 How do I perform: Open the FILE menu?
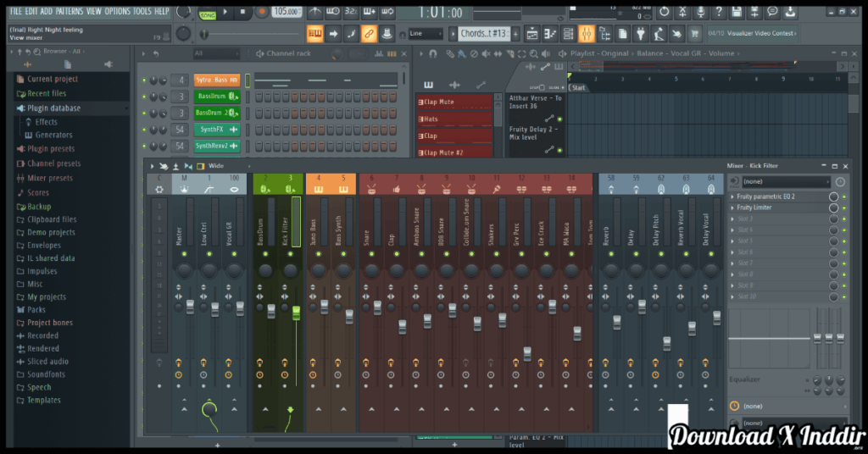(x=16, y=11)
